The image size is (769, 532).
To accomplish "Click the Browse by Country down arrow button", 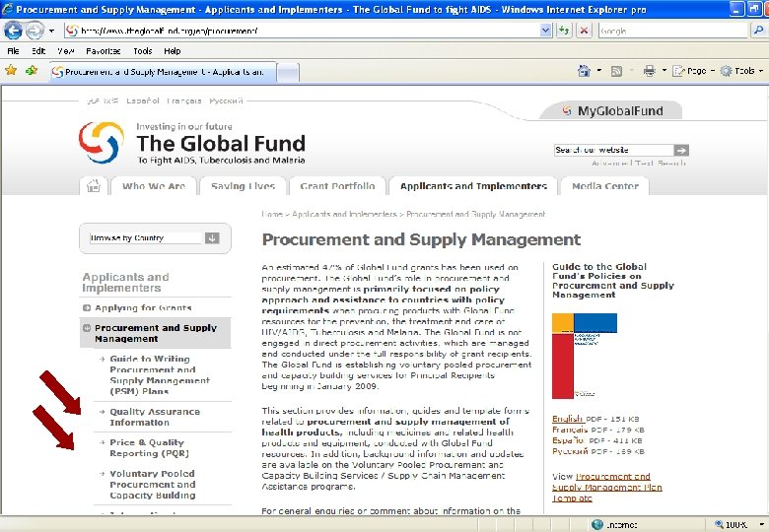I will point(212,238).
